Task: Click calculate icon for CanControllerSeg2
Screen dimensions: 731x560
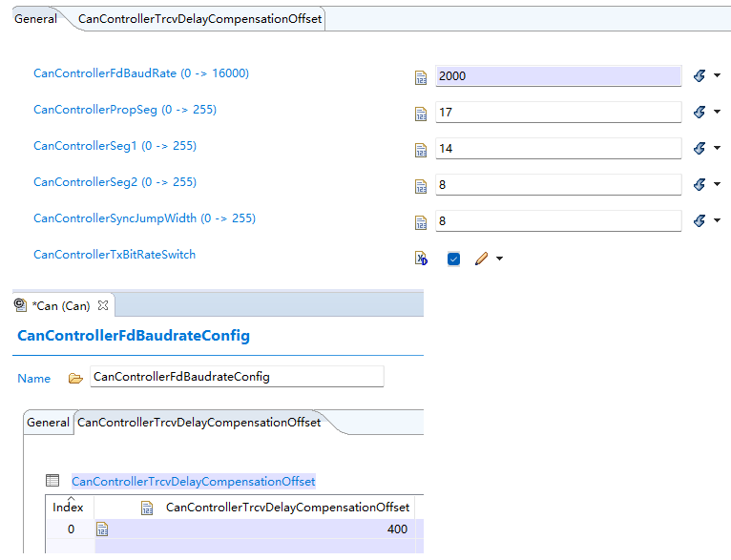Action: point(700,184)
